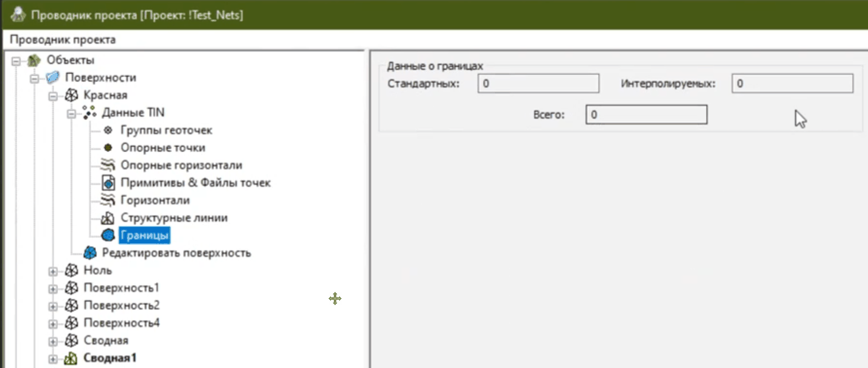Screen dimensions: 868x368
Task: Click the Стандартных input field
Action: coord(538,83)
